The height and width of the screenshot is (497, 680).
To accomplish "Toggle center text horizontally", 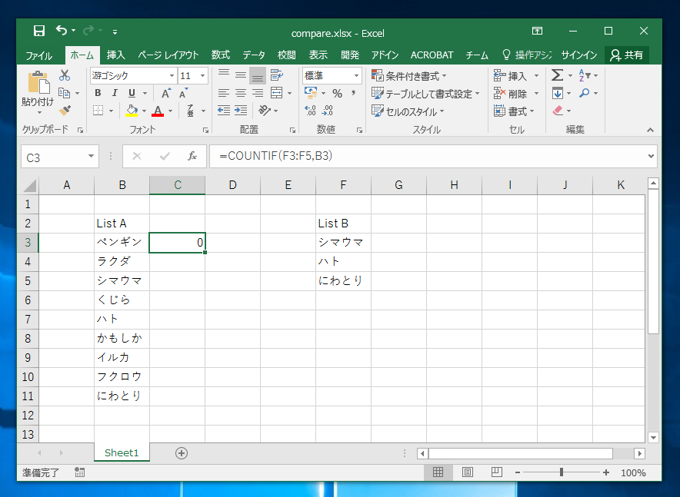I will pos(241,93).
